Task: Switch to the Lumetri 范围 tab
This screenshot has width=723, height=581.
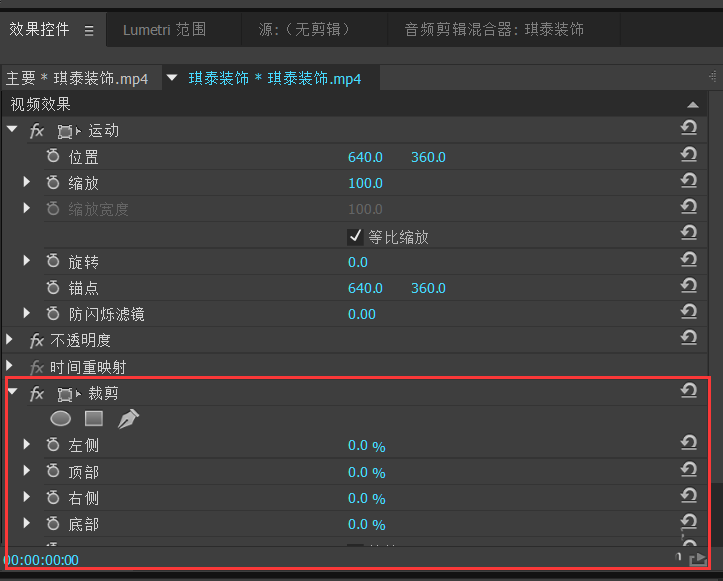Action: pyautogui.click(x=164, y=30)
